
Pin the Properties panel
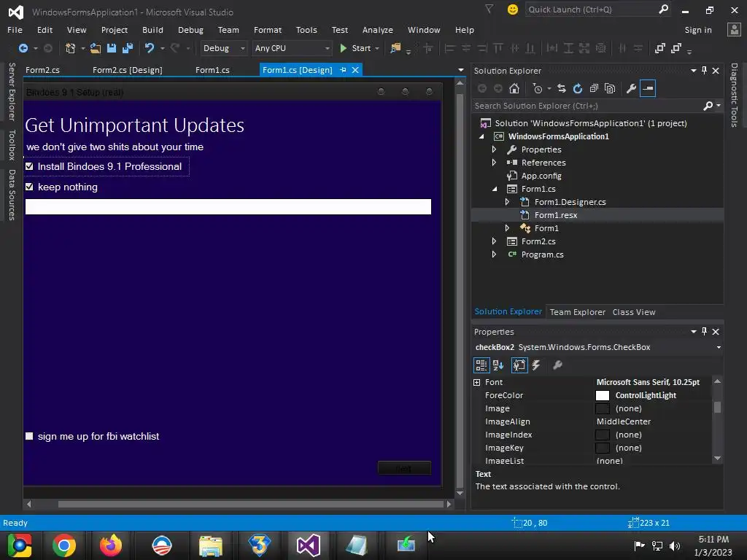705,332
